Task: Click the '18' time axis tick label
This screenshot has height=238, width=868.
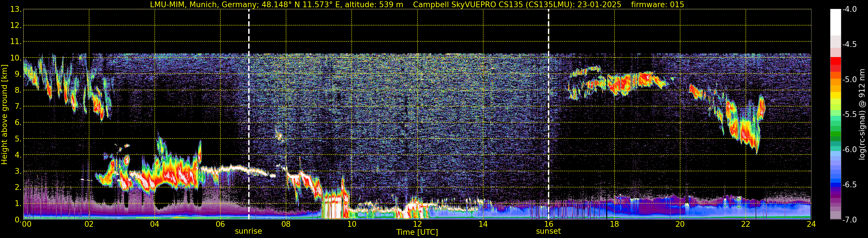Action: coord(614,224)
